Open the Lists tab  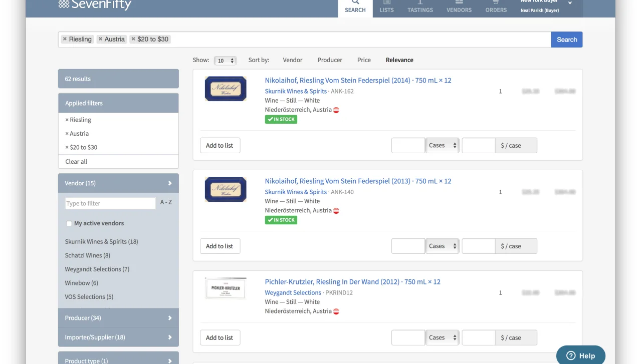point(386,7)
